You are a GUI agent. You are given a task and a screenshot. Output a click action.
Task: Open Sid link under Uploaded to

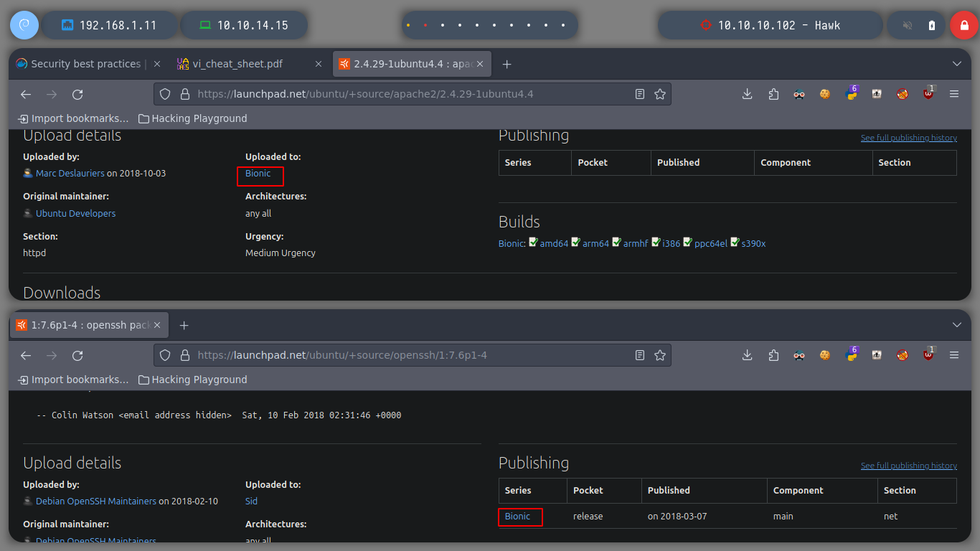tap(251, 501)
